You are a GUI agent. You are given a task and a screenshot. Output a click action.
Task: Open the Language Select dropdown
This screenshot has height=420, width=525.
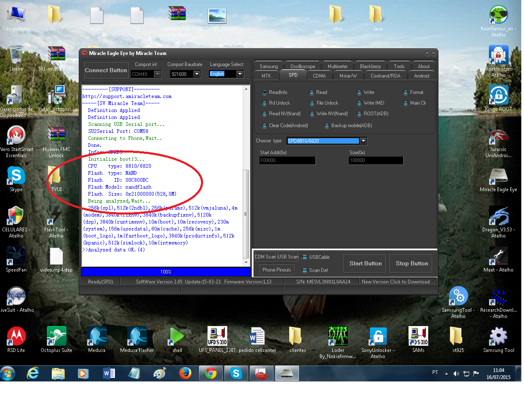[240, 74]
